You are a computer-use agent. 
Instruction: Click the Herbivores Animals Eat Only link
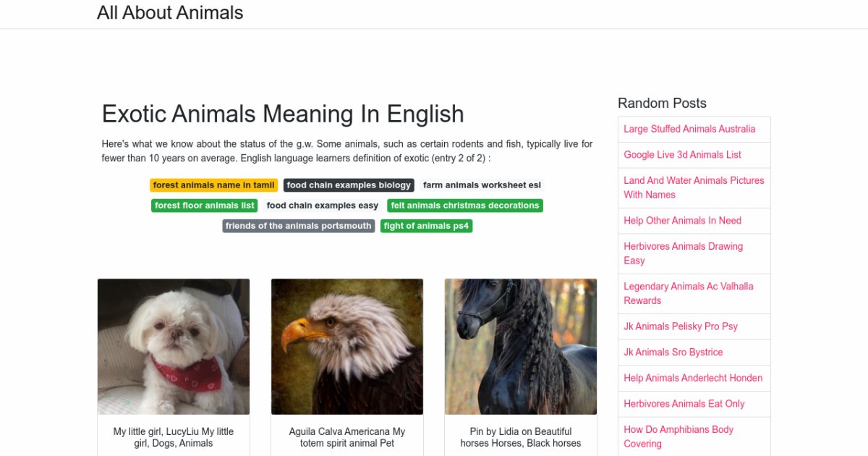(684, 404)
